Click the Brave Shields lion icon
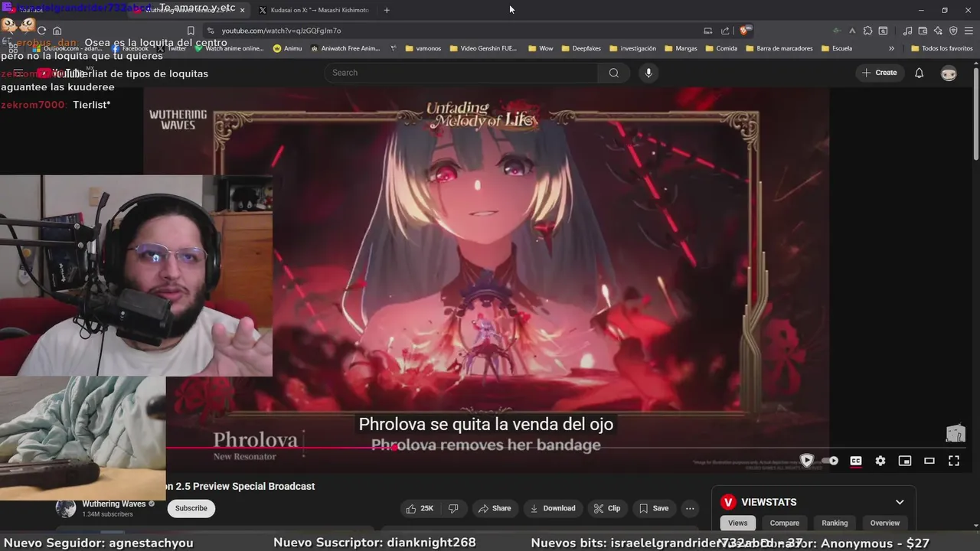The height and width of the screenshot is (551, 980). pyautogui.click(x=745, y=31)
